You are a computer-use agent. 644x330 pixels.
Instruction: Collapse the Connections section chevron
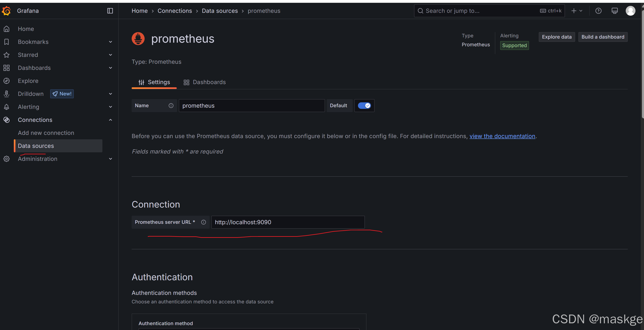[111, 120]
